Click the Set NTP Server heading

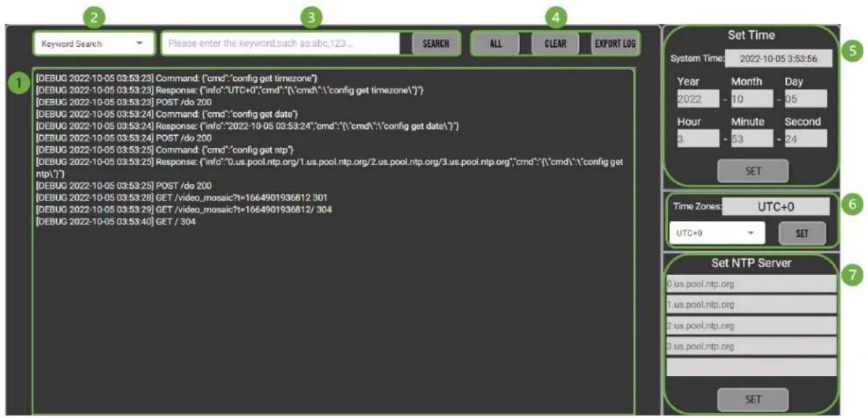click(751, 263)
